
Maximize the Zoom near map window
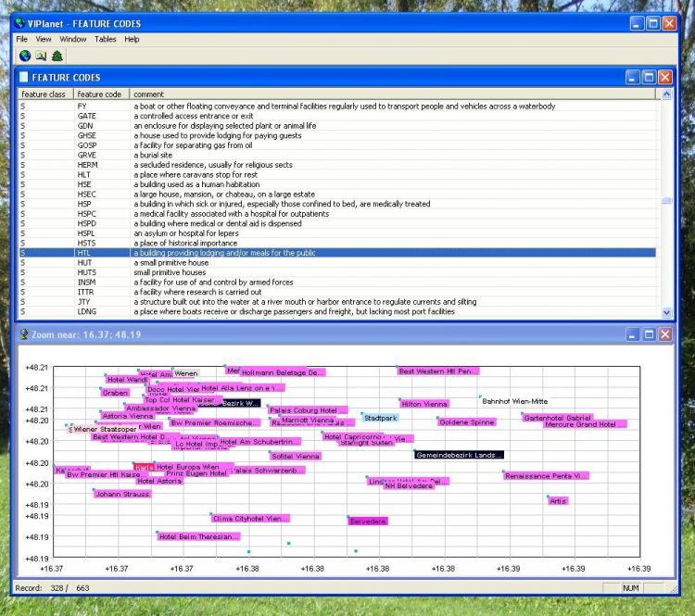click(649, 334)
